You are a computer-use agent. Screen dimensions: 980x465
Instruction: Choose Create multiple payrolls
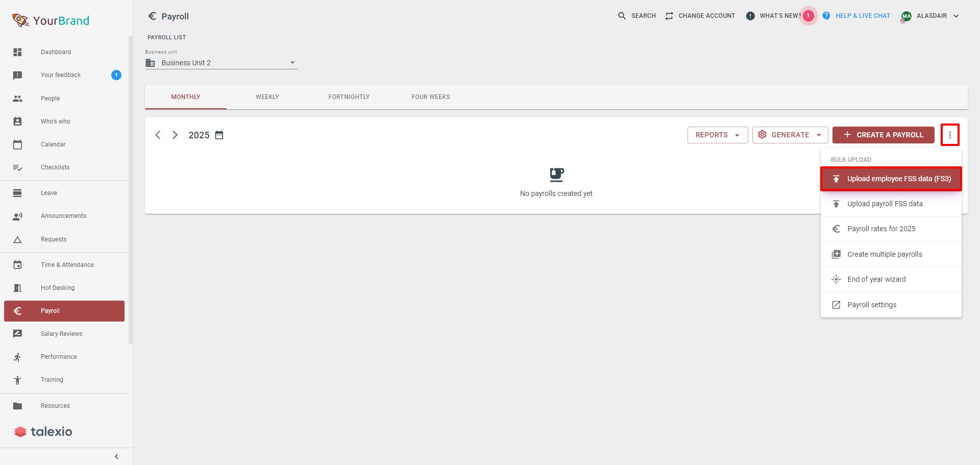[x=891, y=254]
